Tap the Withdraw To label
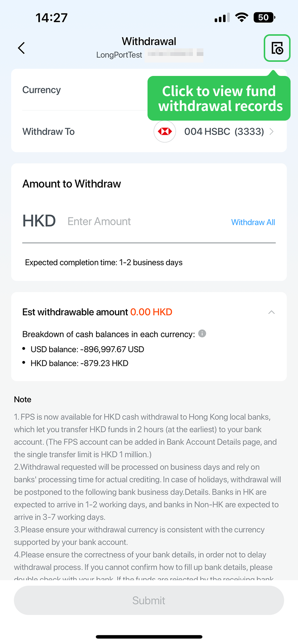Image resolution: width=298 pixels, height=644 pixels. [48, 131]
